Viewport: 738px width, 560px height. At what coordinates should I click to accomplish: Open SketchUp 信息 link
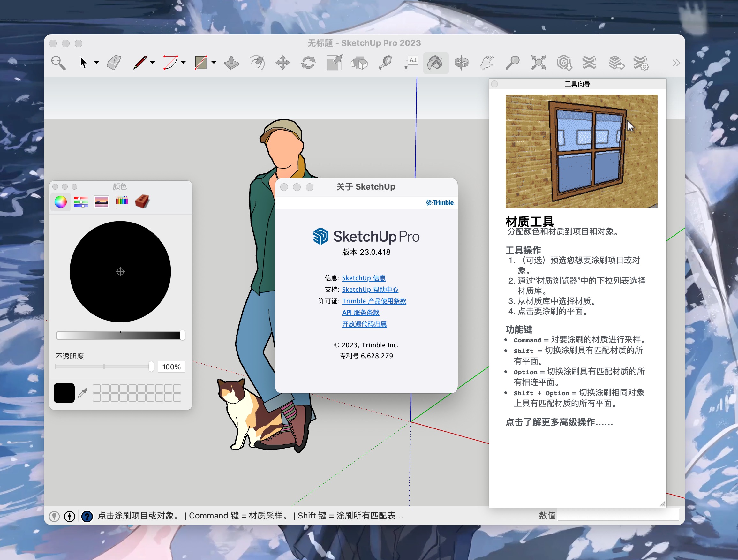point(364,278)
